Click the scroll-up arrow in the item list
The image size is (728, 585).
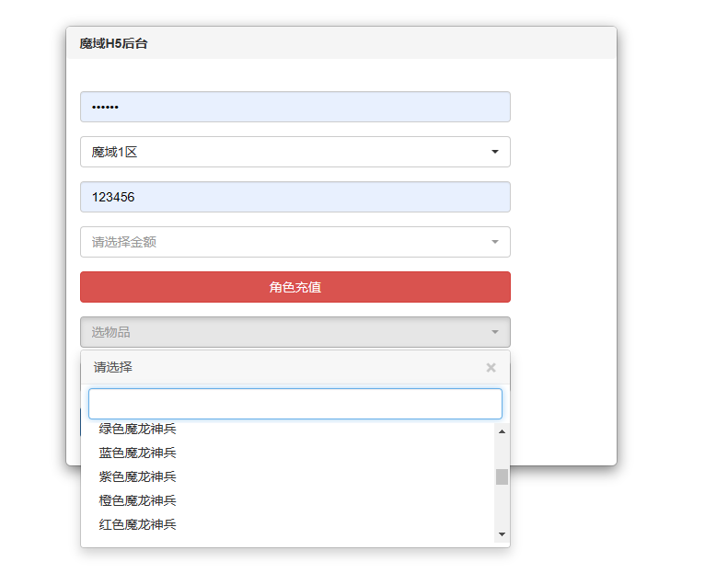click(502, 431)
